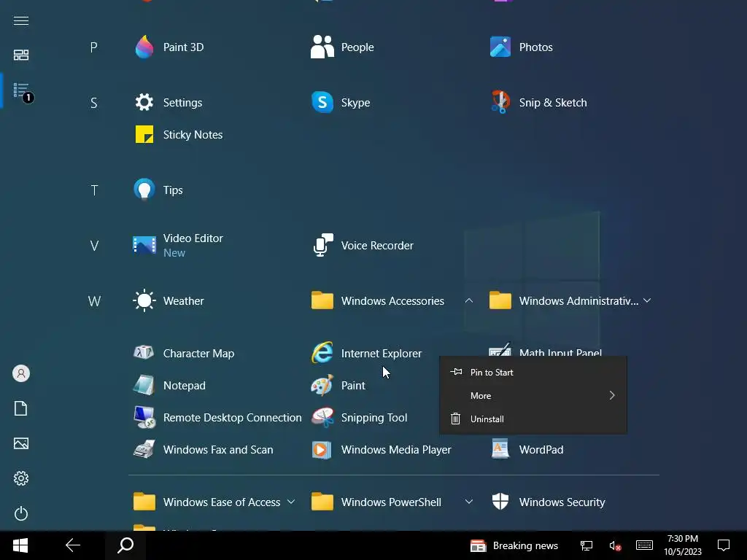This screenshot has height=560, width=747.
Task: Launch Video Editor icon
Action: click(144, 245)
